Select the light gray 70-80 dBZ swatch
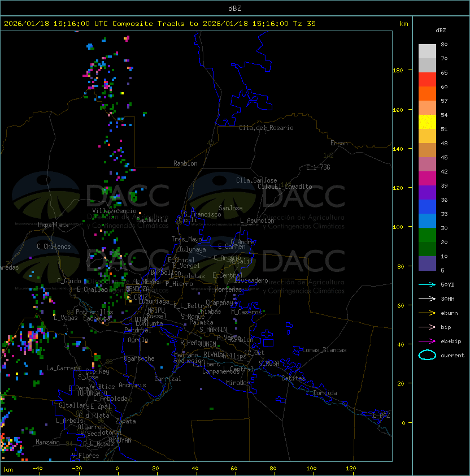 tap(427, 51)
